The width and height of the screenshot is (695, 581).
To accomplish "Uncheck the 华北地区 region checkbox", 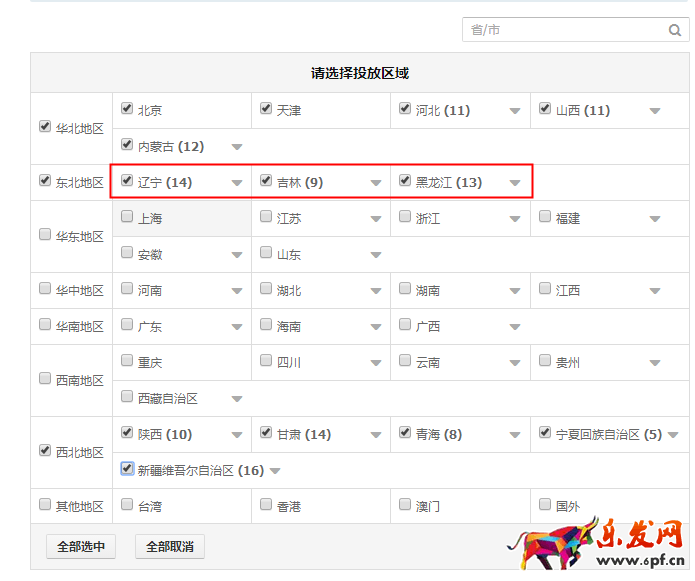I will pyautogui.click(x=45, y=127).
